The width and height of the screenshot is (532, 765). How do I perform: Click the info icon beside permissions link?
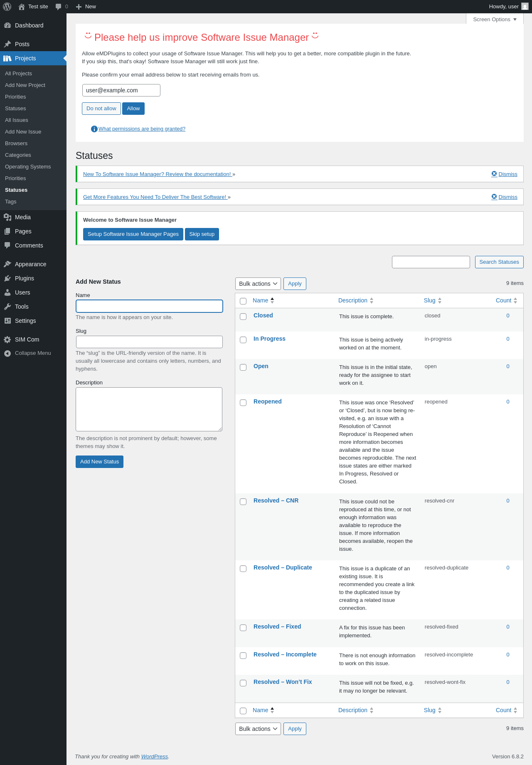pos(94,129)
